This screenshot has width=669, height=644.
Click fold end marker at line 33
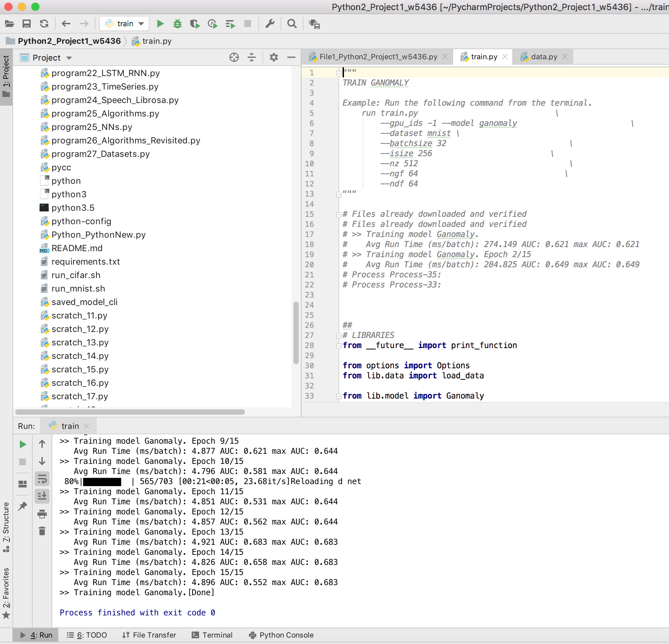(x=339, y=396)
